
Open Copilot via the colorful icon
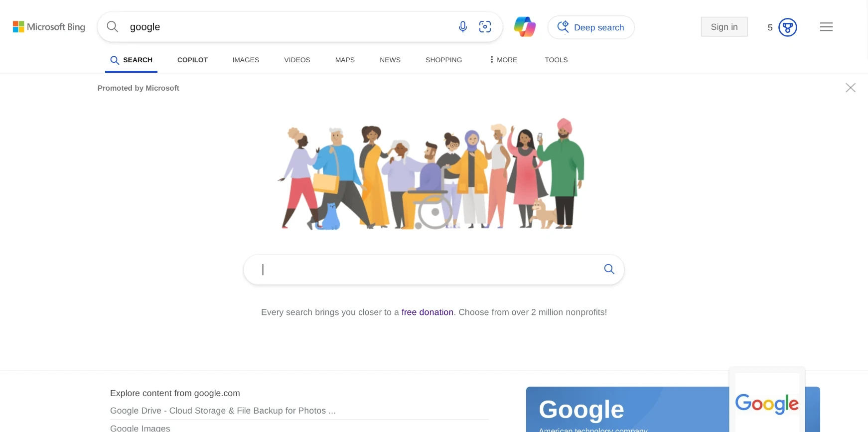525,27
